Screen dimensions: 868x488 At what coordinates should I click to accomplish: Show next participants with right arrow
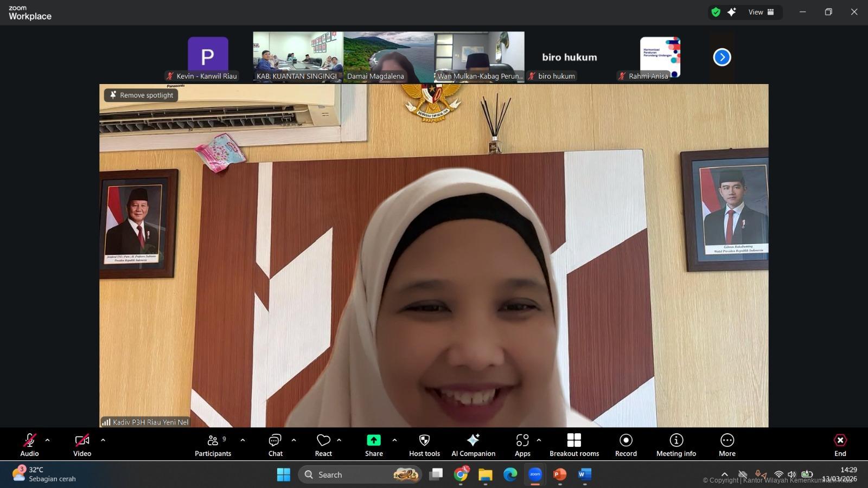(x=722, y=57)
